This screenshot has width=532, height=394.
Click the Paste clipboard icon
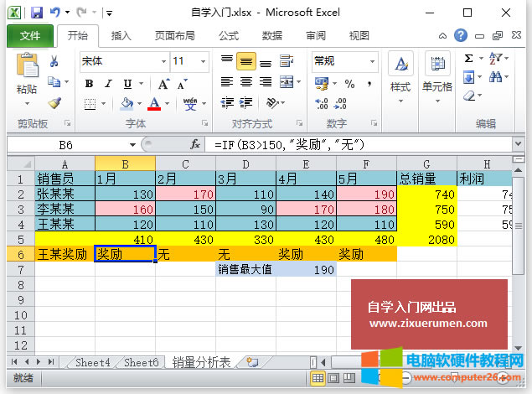[26, 74]
